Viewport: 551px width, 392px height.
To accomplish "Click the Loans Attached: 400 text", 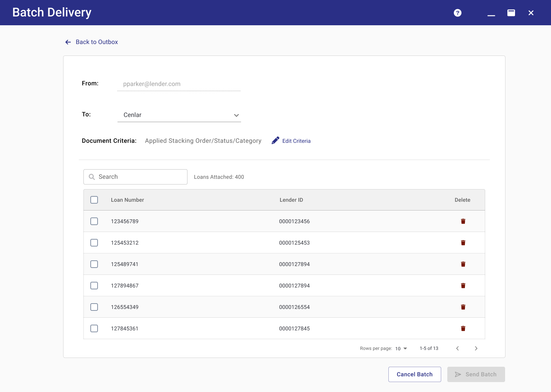I will point(219,177).
